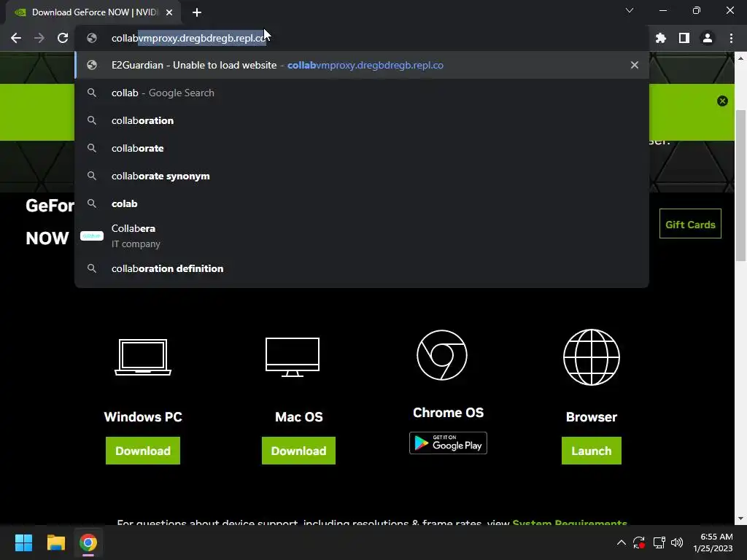Reload the page with the refresh icon
The image size is (747, 560).
click(x=63, y=38)
